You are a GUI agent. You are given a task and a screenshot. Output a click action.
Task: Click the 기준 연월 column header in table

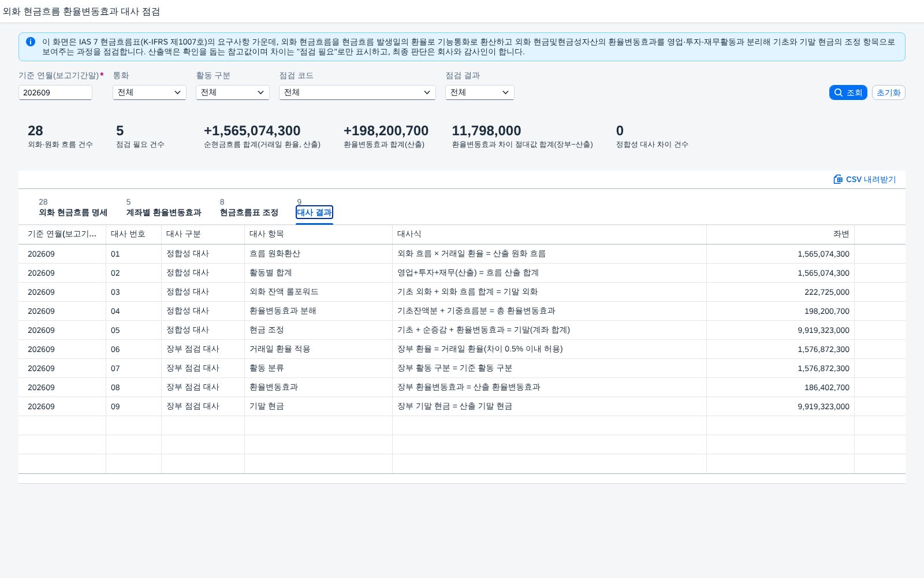[x=62, y=234]
